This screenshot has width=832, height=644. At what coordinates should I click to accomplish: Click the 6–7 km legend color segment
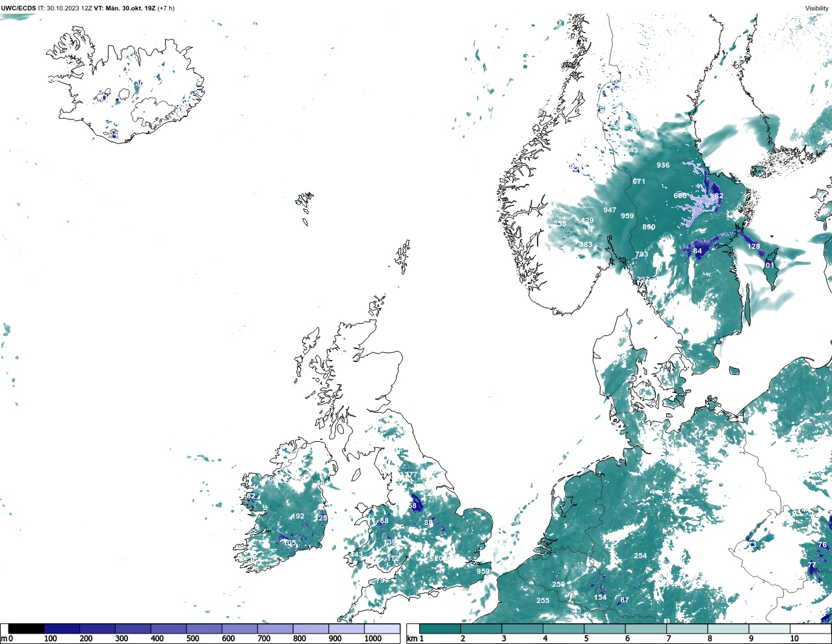[x=646, y=629]
